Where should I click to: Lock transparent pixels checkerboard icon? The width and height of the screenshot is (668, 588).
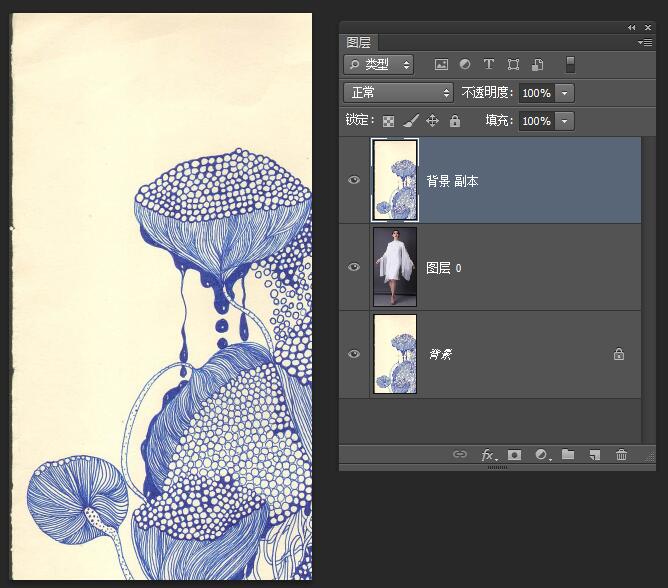click(388, 121)
